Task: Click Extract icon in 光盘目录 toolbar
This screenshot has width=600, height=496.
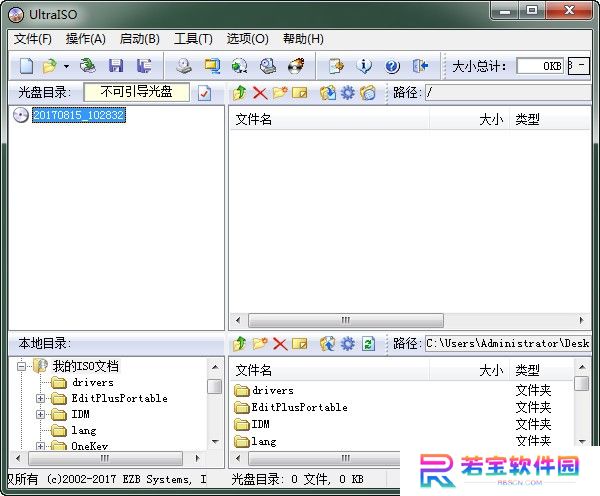Action: pos(328,93)
